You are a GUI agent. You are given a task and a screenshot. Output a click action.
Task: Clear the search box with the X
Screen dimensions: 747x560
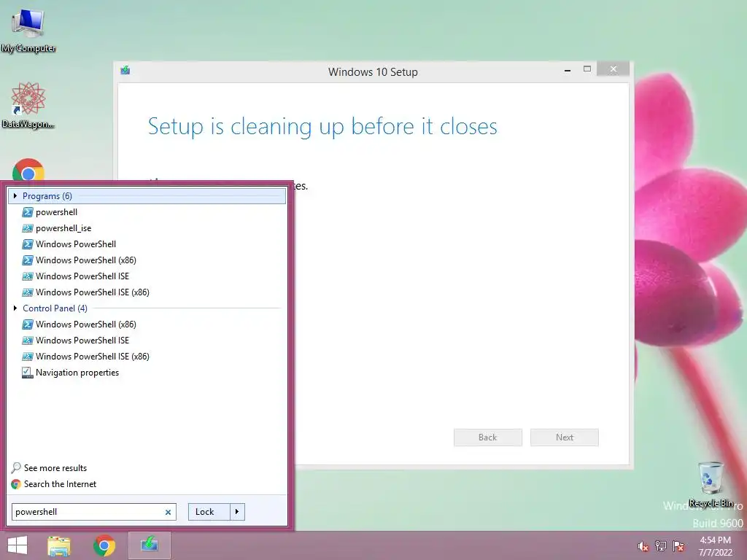point(169,513)
